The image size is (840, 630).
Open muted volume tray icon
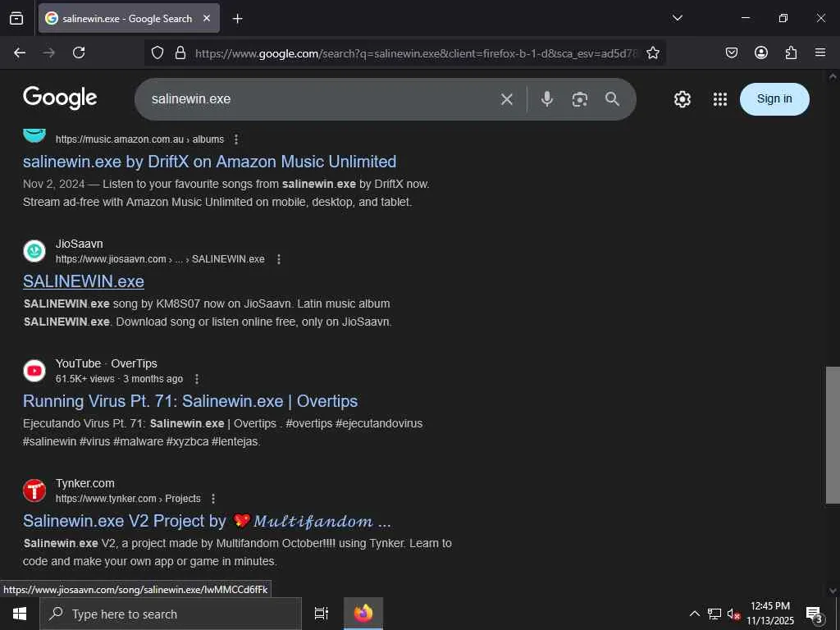(x=733, y=614)
